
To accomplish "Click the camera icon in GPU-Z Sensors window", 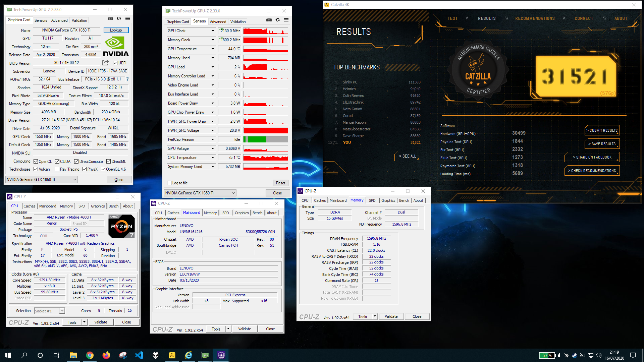I will click(269, 20).
